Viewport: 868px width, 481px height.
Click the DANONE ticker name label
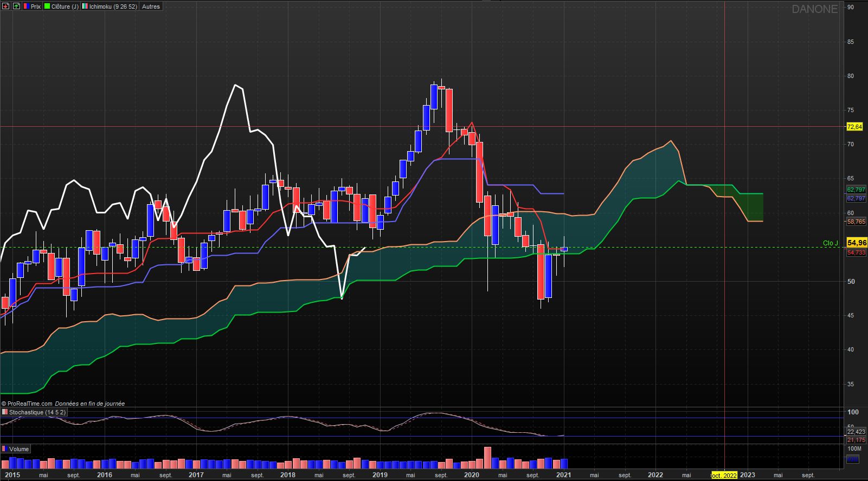click(815, 9)
